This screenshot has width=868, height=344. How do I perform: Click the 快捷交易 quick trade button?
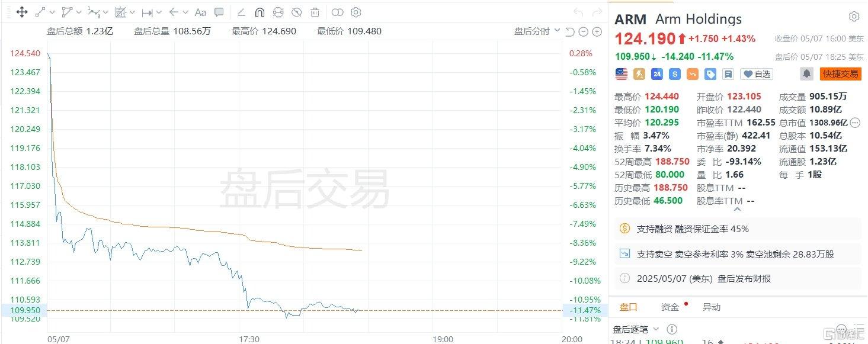840,74
